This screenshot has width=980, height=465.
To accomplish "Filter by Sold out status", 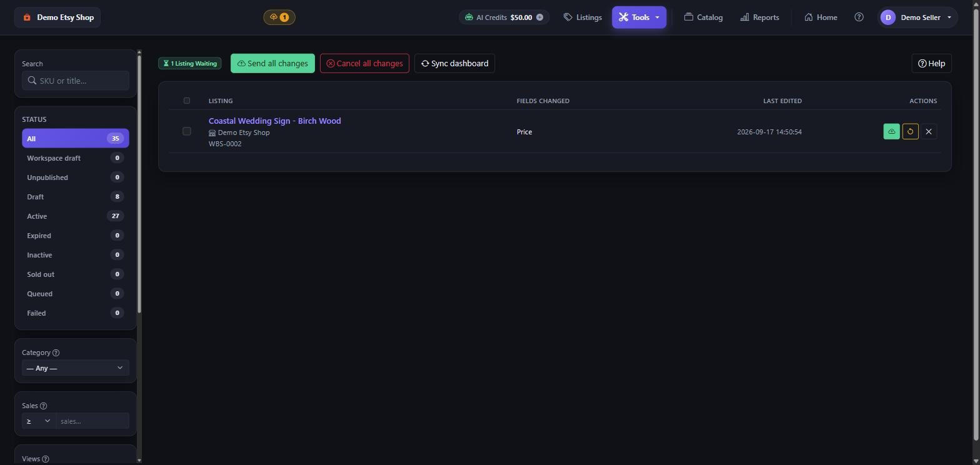I will point(76,274).
